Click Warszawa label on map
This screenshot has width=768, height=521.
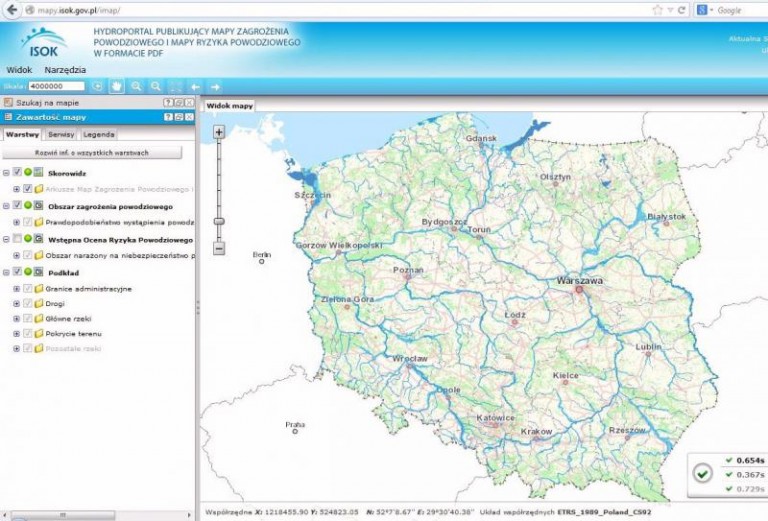tap(580, 281)
